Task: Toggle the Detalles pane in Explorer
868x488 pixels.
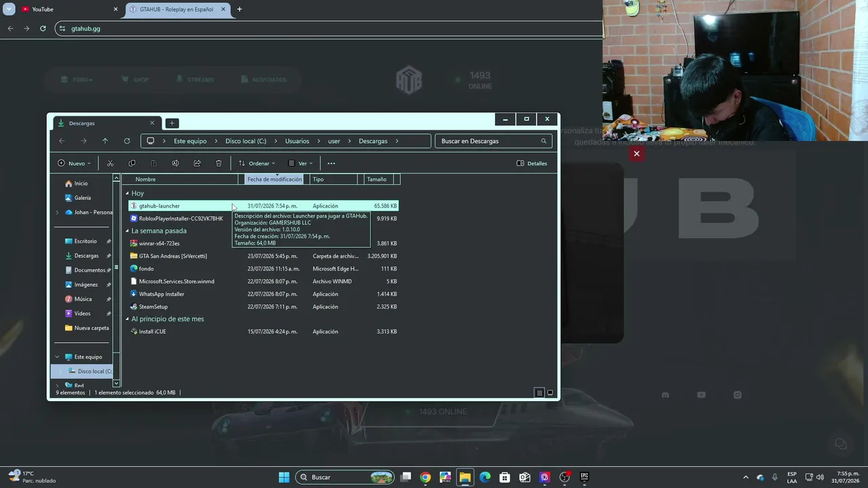Action: click(532, 163)
